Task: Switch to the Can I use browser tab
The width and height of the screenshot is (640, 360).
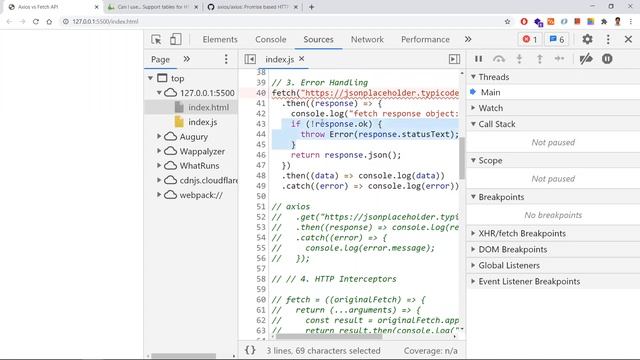Action: coord(152,7)
